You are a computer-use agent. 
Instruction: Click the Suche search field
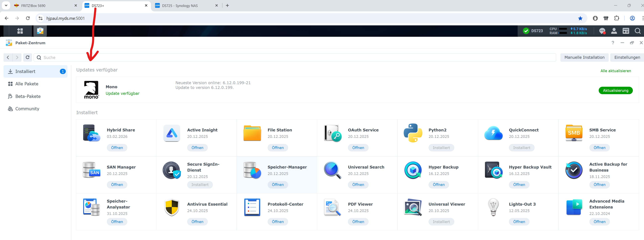(295, 57)
